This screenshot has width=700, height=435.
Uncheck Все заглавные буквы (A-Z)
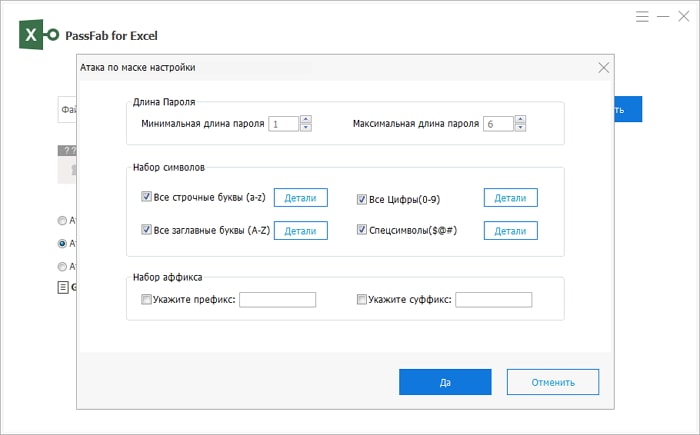[x=146, y=230]
